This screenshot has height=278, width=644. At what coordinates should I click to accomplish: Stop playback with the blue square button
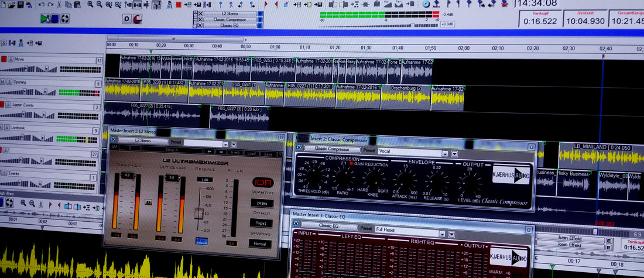coord(54,19)
